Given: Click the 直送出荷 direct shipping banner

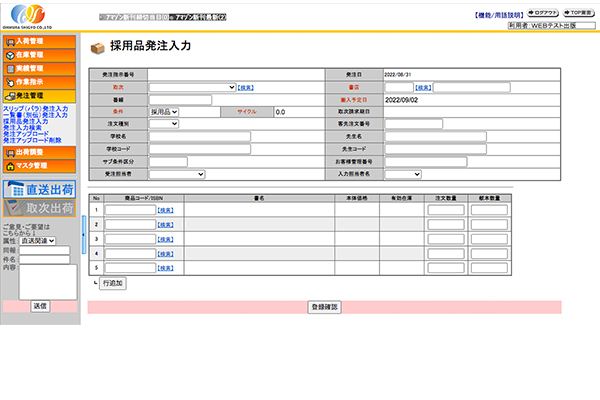Looking at the screenshot, I should click(40, 190).
